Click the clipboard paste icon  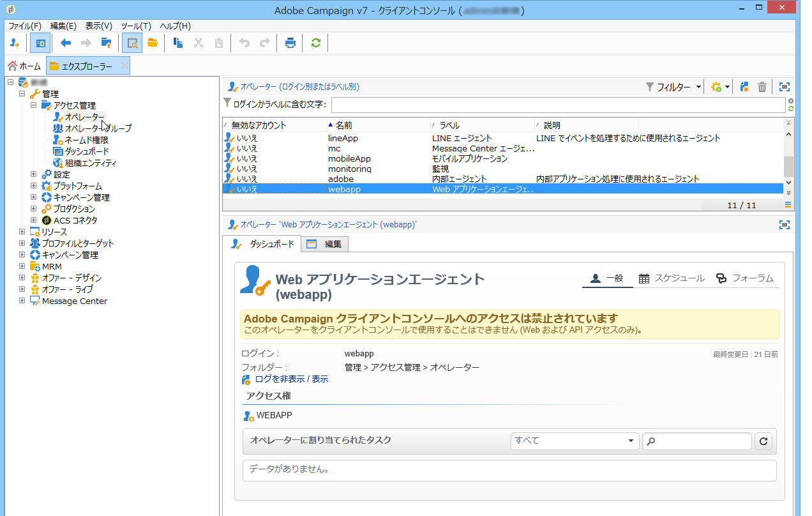point(219,43)
